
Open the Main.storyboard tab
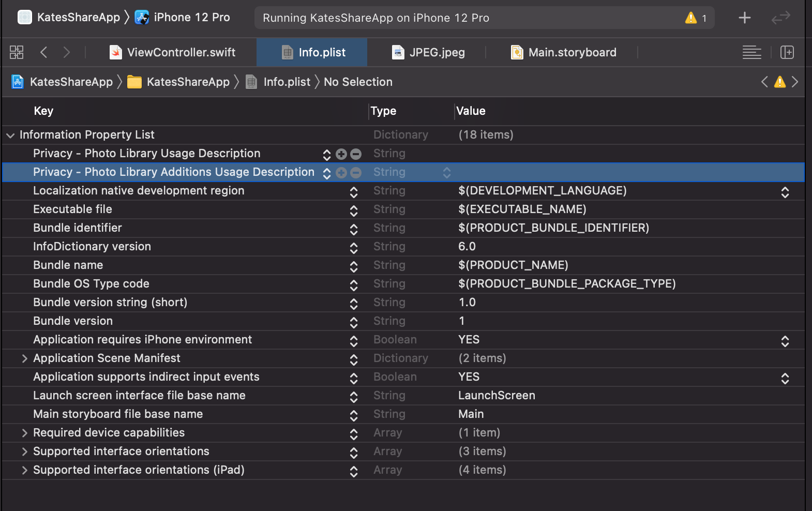(x=564, y=52)
